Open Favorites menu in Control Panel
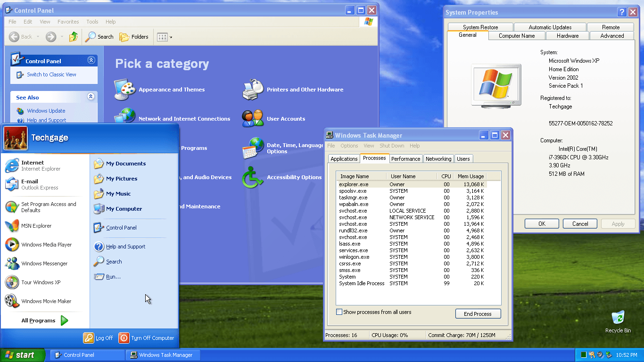Screen dimensions: 644x362 point(68,22)
